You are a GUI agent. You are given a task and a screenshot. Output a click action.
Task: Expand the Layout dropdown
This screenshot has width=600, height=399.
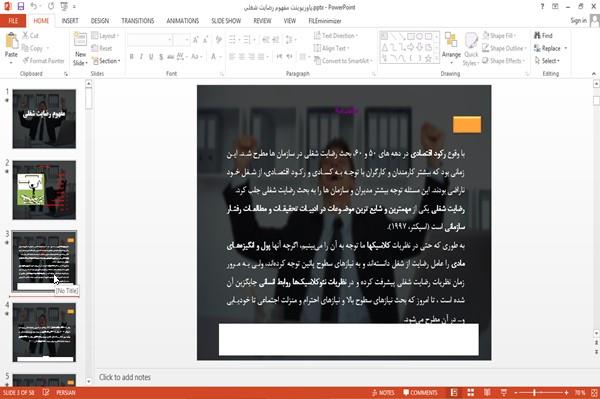pos(105,36)
